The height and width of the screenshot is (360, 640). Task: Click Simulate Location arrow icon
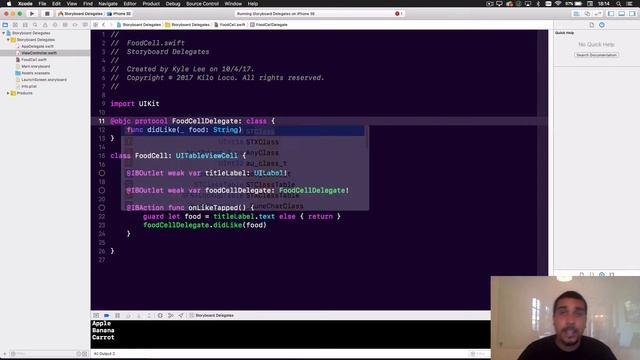pyautogui.click(x=181, y=316)
